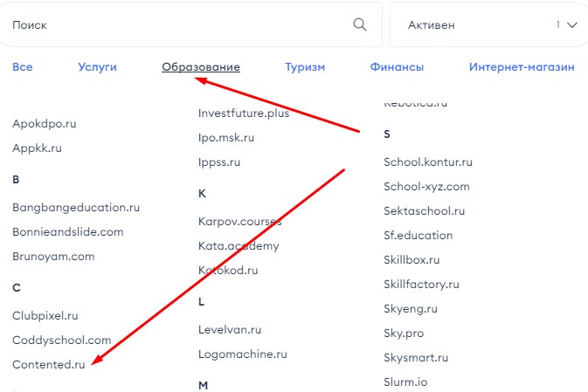588x392 pixels.
Task: Go to Skyeng.ru
Action: pos(411,308)
